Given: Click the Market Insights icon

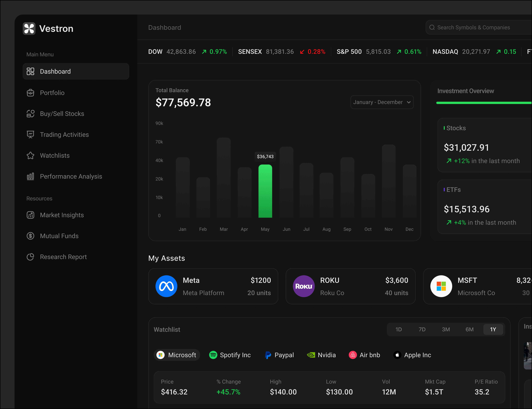Looking at the screenshot, I should [x=30, y=215].
